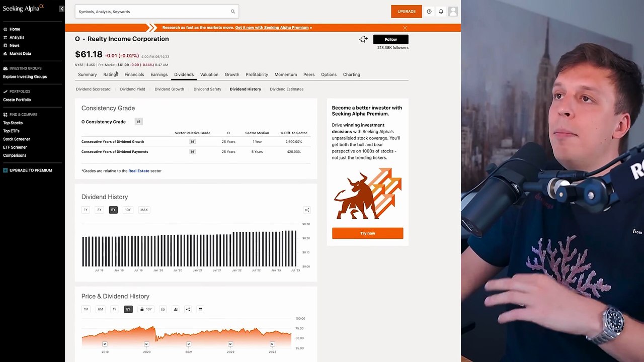The width and height of the screenshot is (644, 362).
Task: Open the Valuation tab
Action: click(x=209, y=74)
